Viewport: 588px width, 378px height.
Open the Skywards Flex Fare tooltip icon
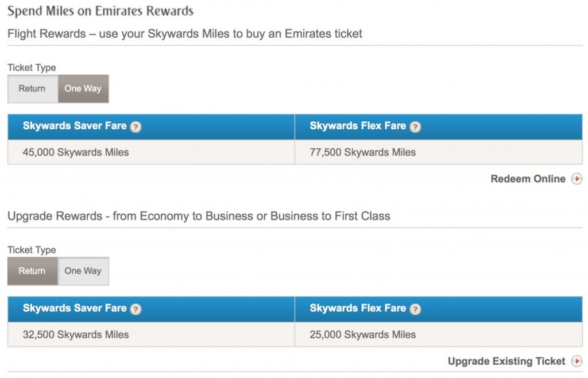pos(415,126)
